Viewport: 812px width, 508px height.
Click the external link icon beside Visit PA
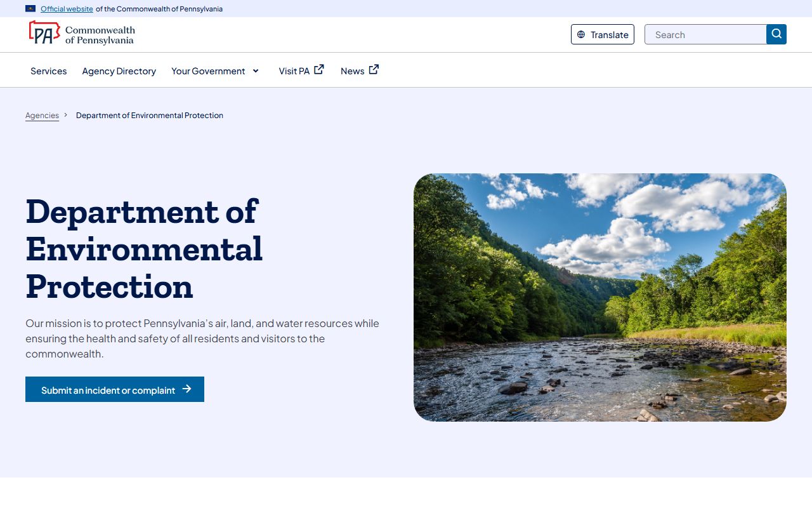pos(319,69)
